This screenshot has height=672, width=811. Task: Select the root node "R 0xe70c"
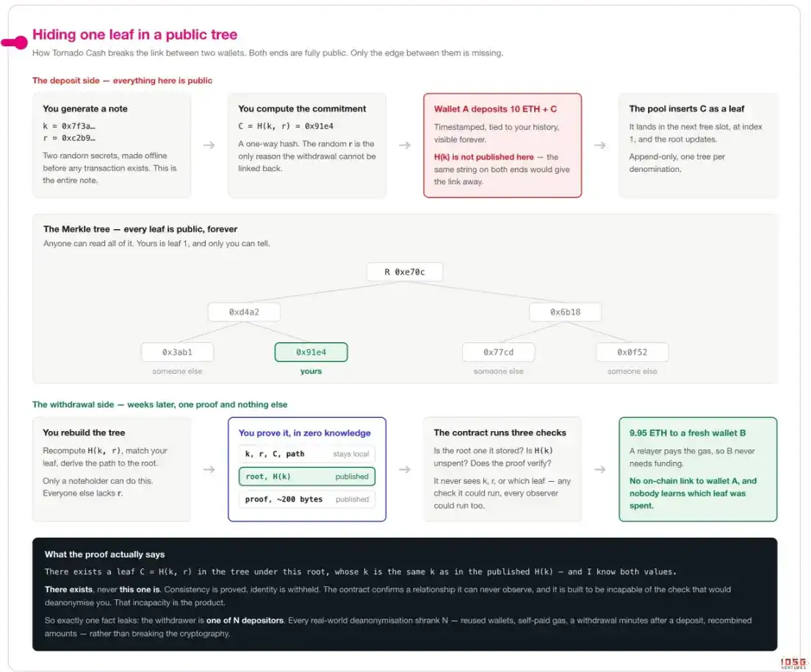click(x=405, y=272)
